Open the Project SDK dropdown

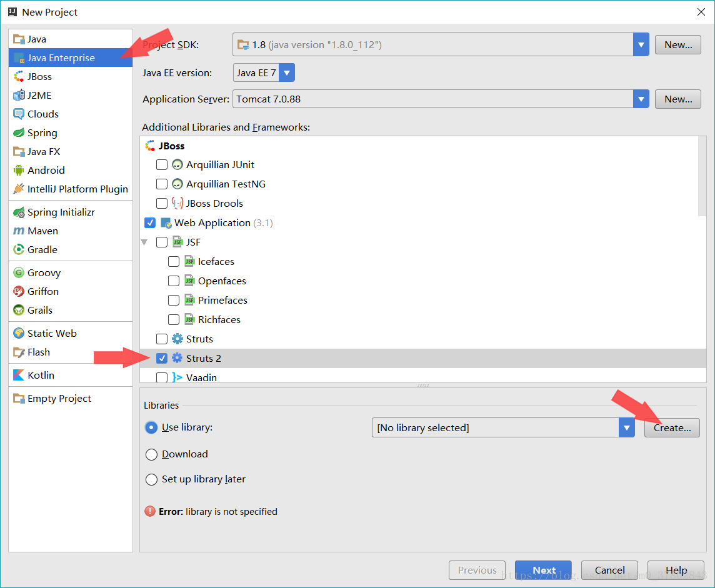pyautogui.click(x=641, y=44)
